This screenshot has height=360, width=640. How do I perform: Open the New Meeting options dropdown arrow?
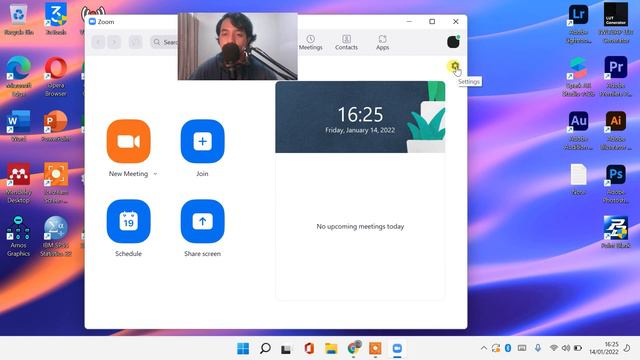coord(156,174)
